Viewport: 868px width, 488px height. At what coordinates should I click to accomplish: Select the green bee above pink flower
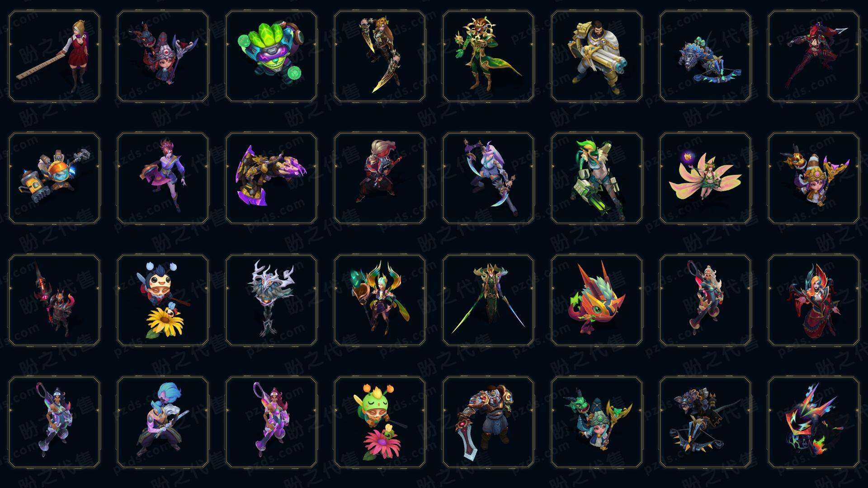click(x=380, y=422)
